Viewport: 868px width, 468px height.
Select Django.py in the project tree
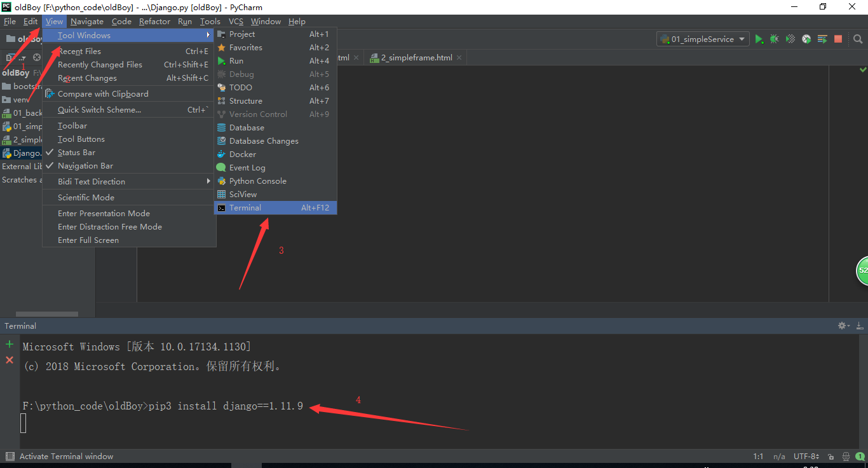[22, 153]
